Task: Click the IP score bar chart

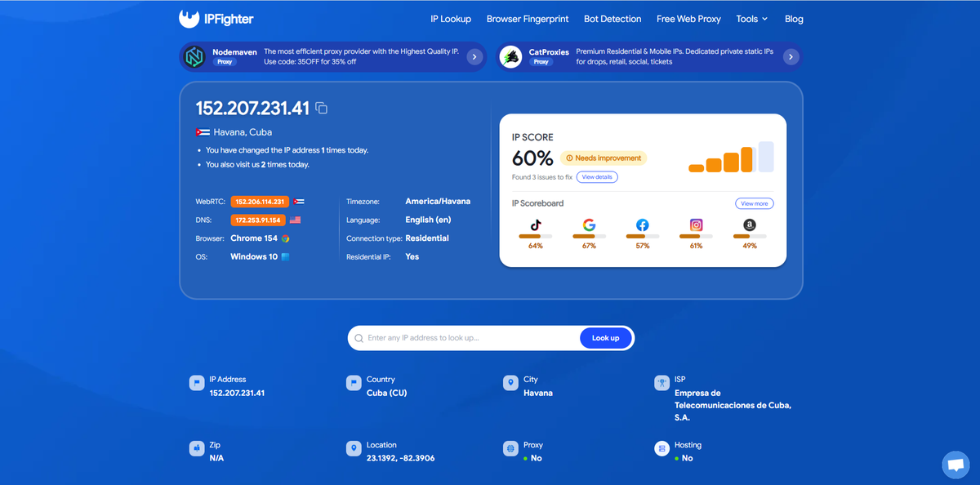Action: 731,157
